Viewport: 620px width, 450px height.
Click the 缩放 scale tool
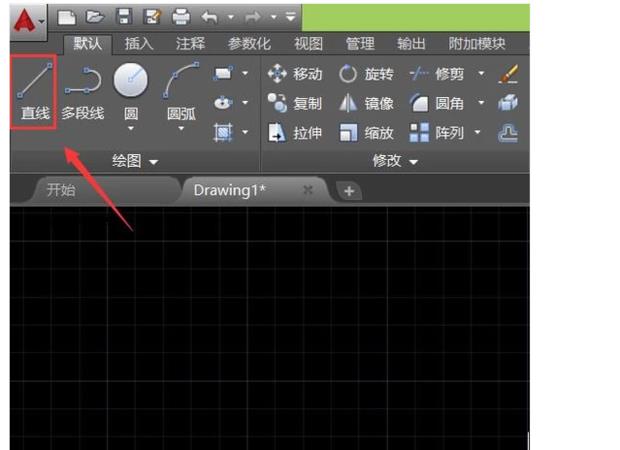click(x=366, y=133)
